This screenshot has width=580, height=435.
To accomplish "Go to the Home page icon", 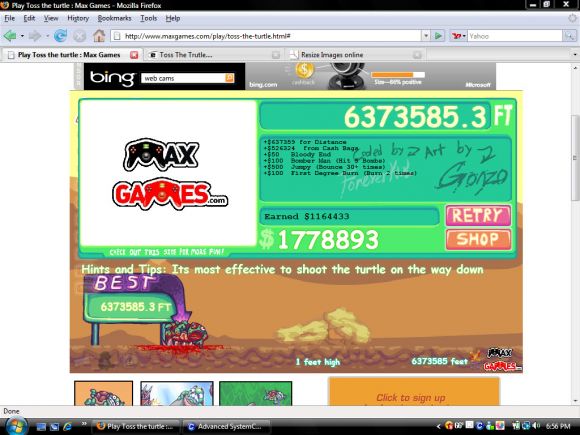I will pos(99,36).
